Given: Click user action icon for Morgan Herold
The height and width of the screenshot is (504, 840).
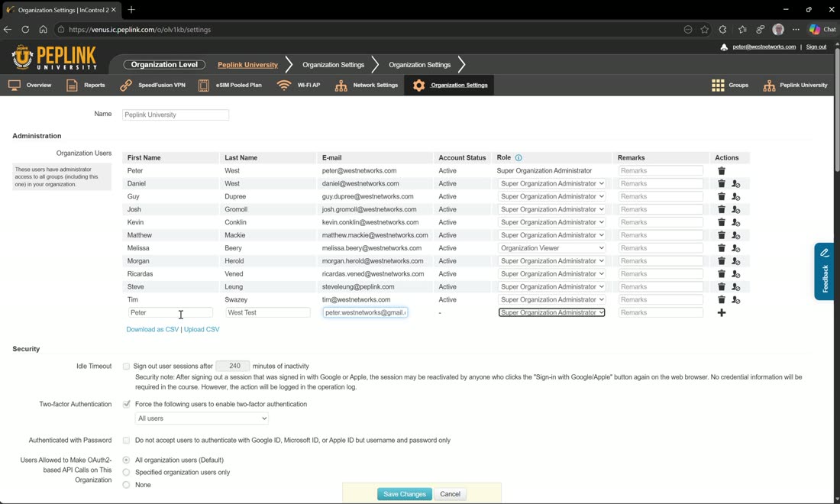Looking at the screenshot, I should (x=735, y=261).
